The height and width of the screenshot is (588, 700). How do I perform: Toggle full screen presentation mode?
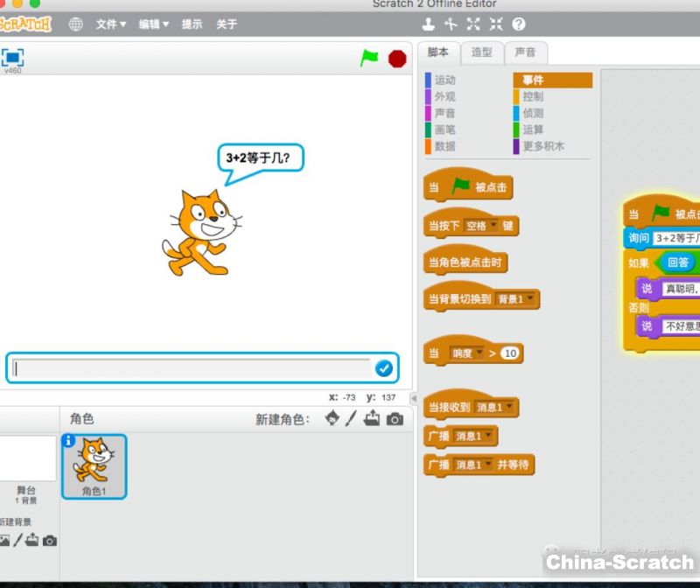pos(12,58)
